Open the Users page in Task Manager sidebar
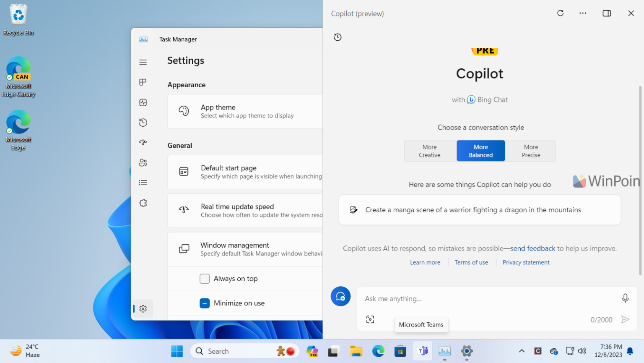Image resolution: width=644 pixels, height=363 pixels. 143,162
